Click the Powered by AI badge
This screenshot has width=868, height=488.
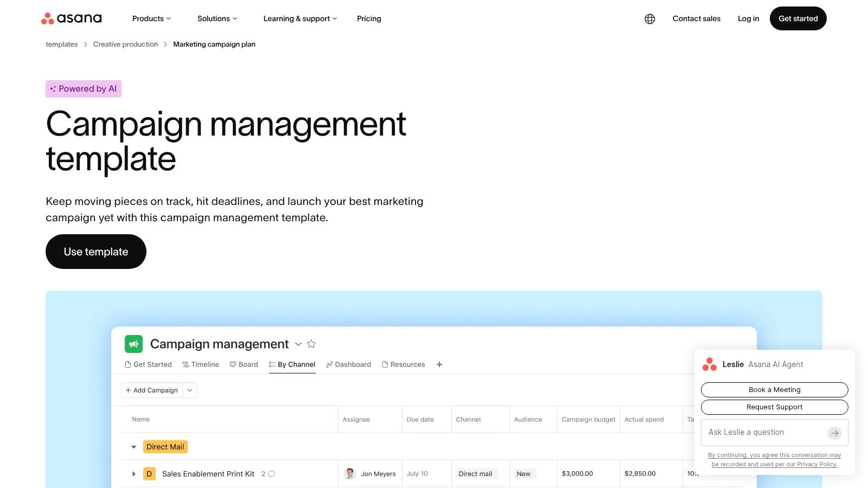[84, 89]
